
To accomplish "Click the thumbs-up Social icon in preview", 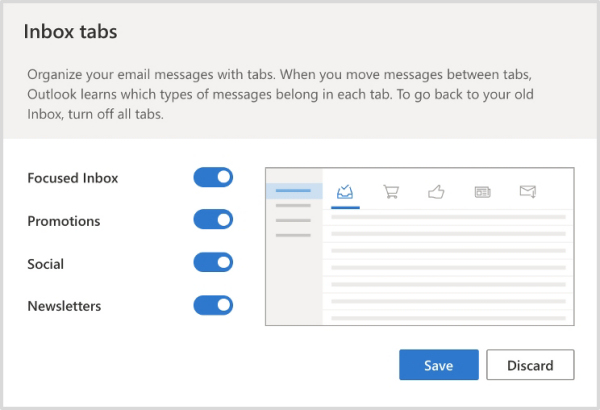I will [436, 191].
